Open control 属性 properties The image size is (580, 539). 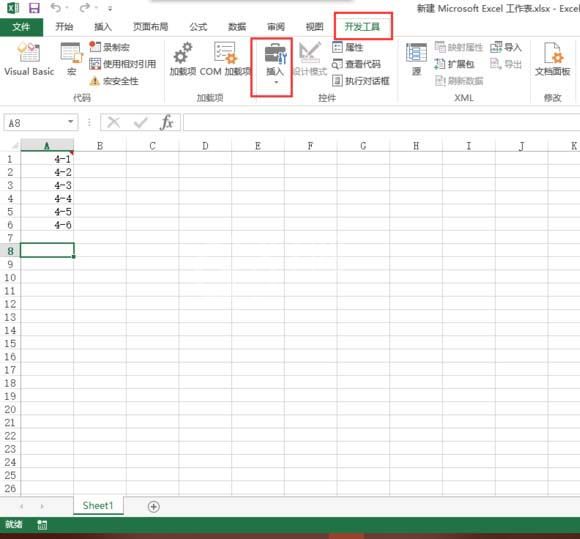tap(347, 47)
